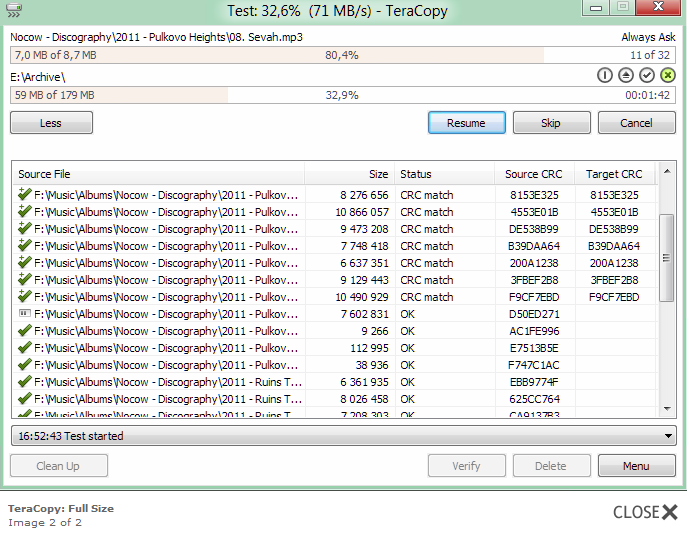Click the scroll down arrow of file list

667,409
